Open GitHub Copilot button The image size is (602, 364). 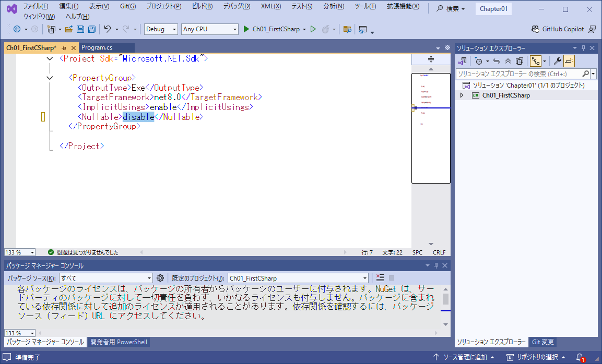coord(558,29)
